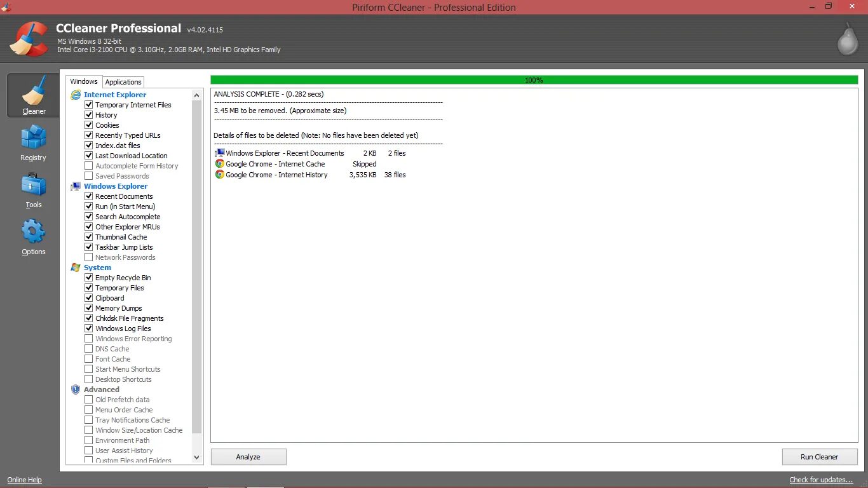Screen dimensions: 868x488
Task: Click the title bar CCleaner icon
Action: (7, 7)
